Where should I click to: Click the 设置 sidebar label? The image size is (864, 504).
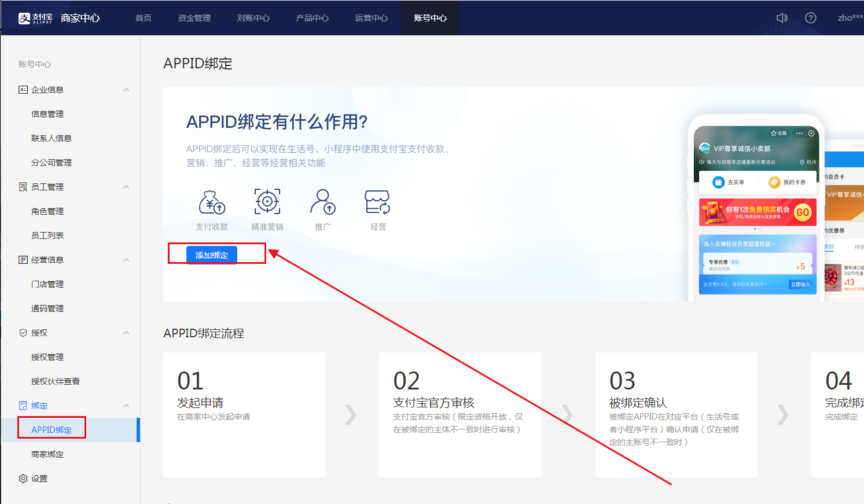point(39,479)
